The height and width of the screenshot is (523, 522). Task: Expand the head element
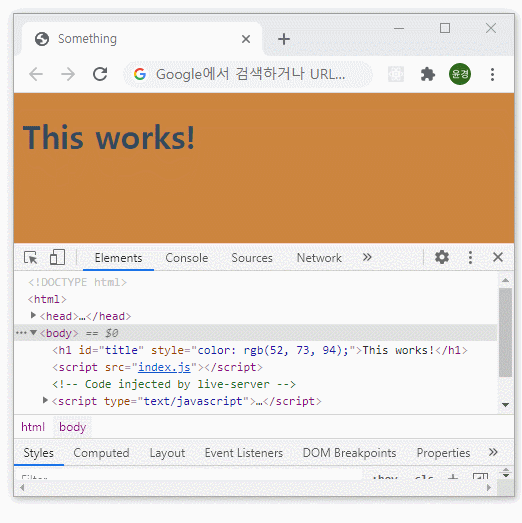point(33,315)
